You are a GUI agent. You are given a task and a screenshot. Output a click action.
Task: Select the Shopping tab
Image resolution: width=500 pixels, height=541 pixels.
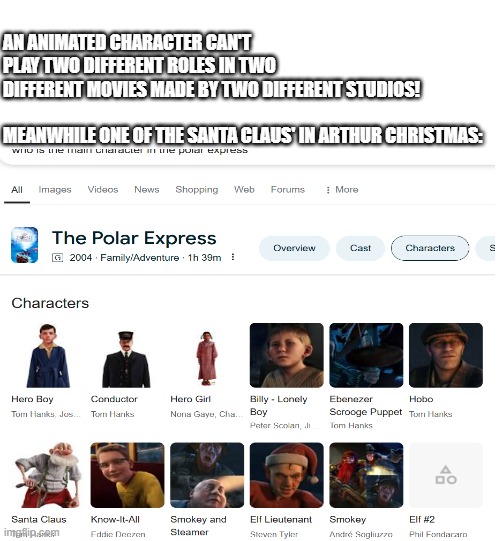point(197,189)
